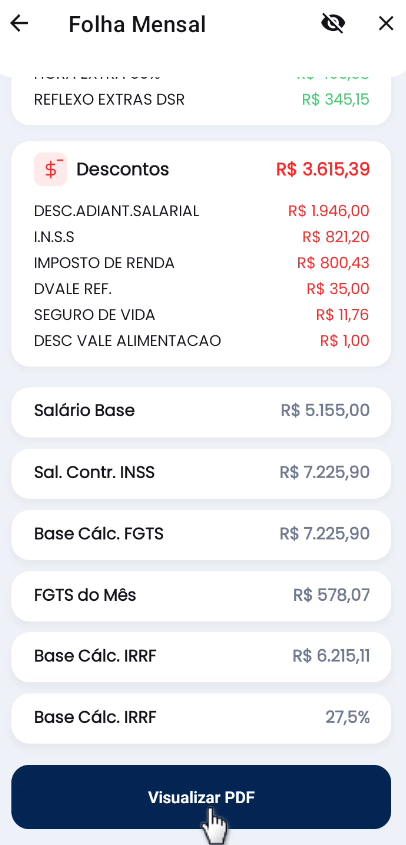Click the Descontos total R$ 3.615,39
Viewport: 406px width, 845px height.
(323, 169)
